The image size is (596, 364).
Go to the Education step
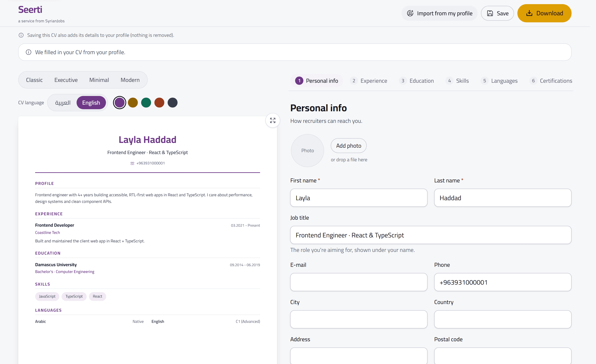tap(416, 81)
